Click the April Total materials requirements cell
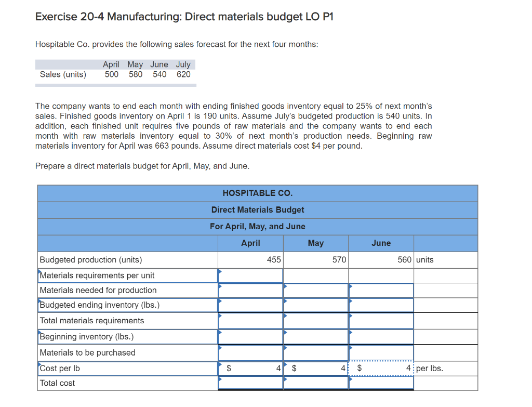Image resolution: width=532 pixels, height=407 pixels. click(250, 321)
